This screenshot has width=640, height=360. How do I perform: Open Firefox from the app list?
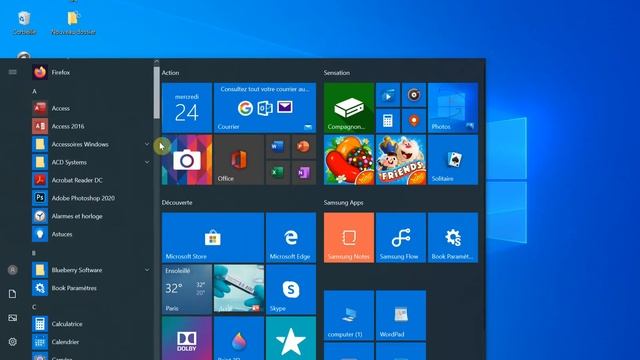91,72
